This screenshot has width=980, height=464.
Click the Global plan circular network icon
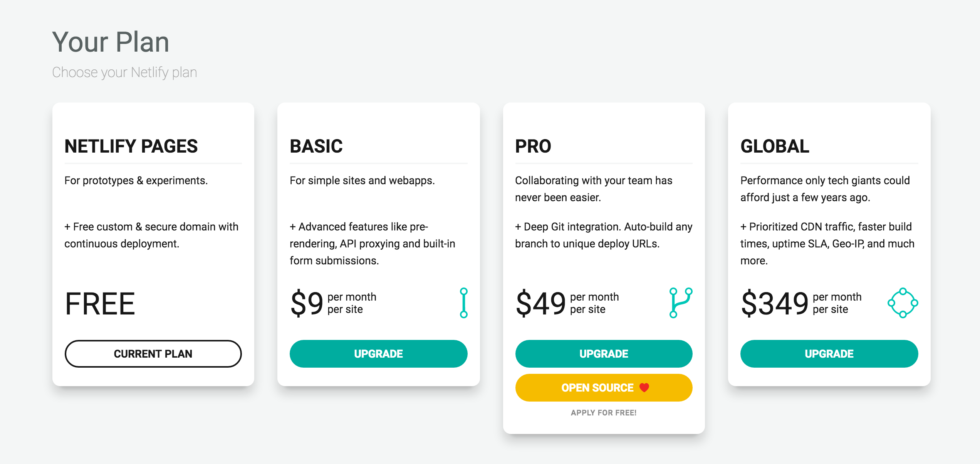(x=903, y=303)
